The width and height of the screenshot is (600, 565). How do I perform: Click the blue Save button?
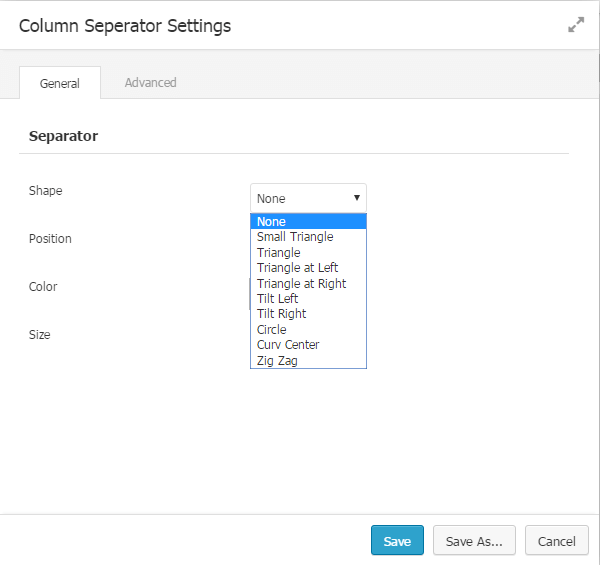coord(397,541)
